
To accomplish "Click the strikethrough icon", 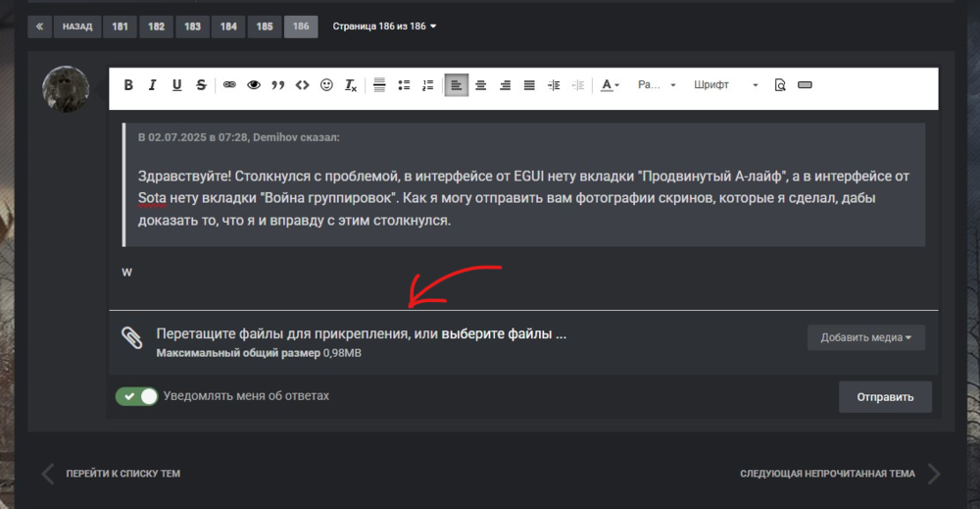I will [x=201, y=85].
